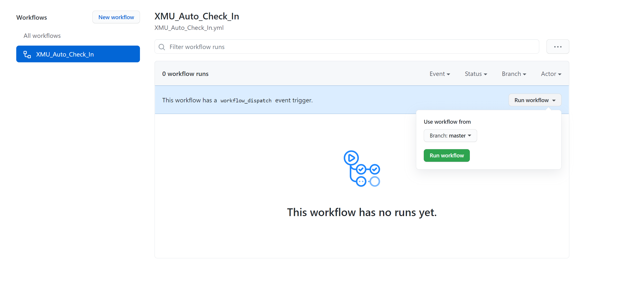Click the workflow_dispatch code text
This screenshot has height=308, width=644.
(246, 100)
